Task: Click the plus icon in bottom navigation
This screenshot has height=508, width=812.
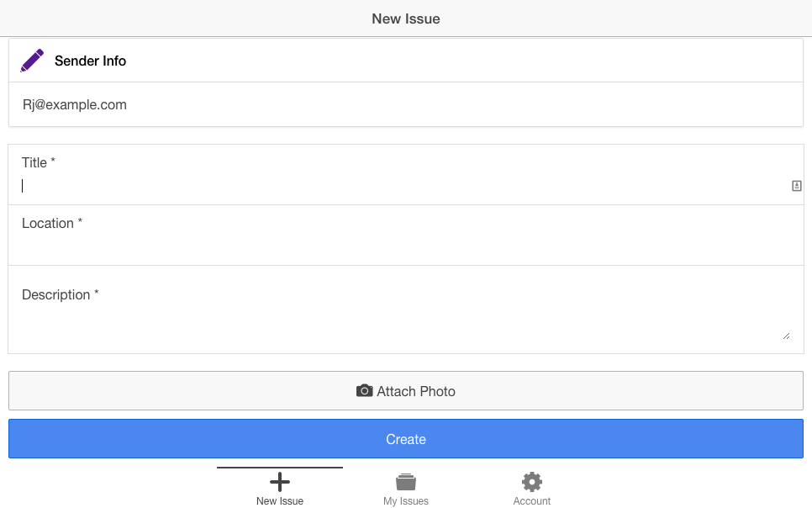Action: [x=280, y=482]
